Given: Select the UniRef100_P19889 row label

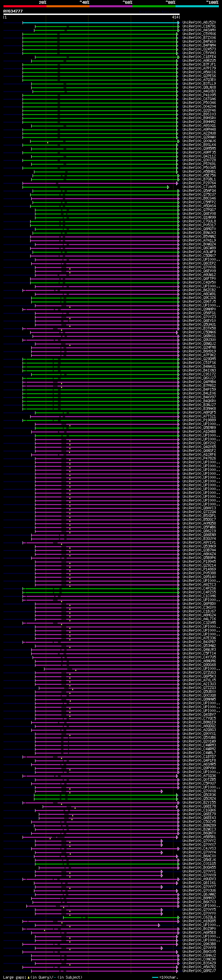Looking at the screenshot, I should click(x=199, y=420).
